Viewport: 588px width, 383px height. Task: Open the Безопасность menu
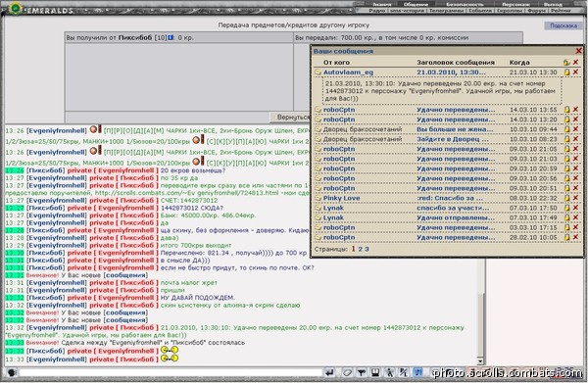[465, 5]
